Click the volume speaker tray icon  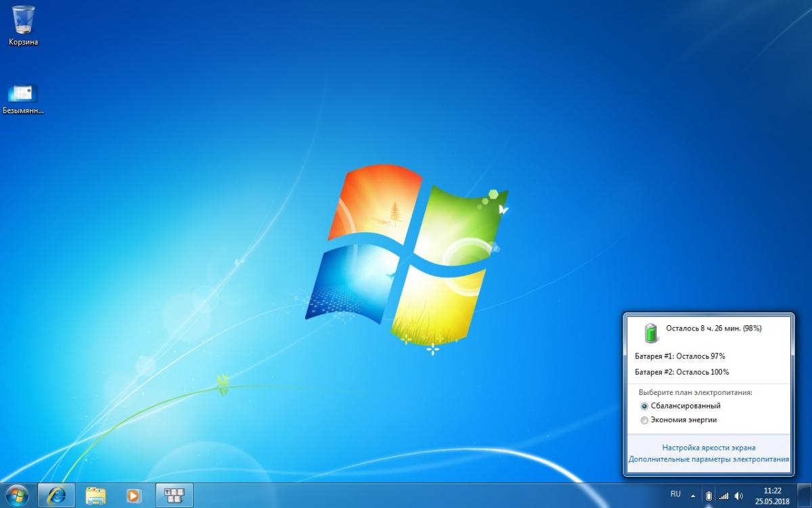[738, 496]
